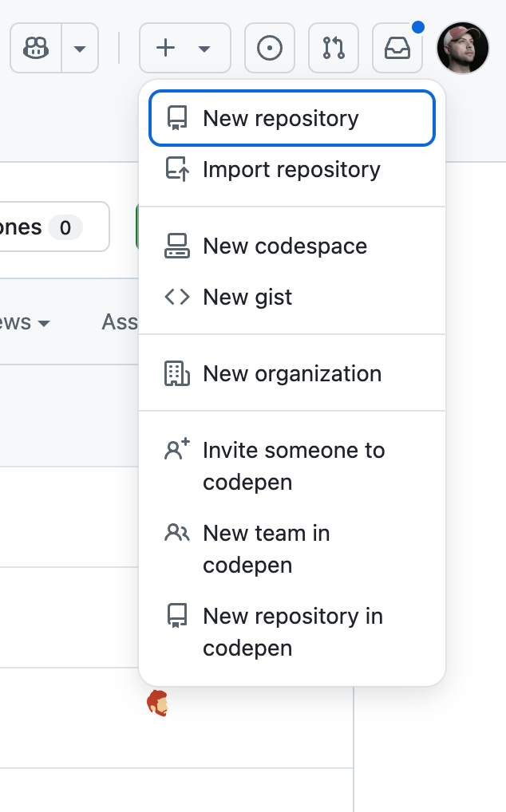Go to the Pull requests icon
Viewport: 506px width, 812px height.
[x=334, y=49]
